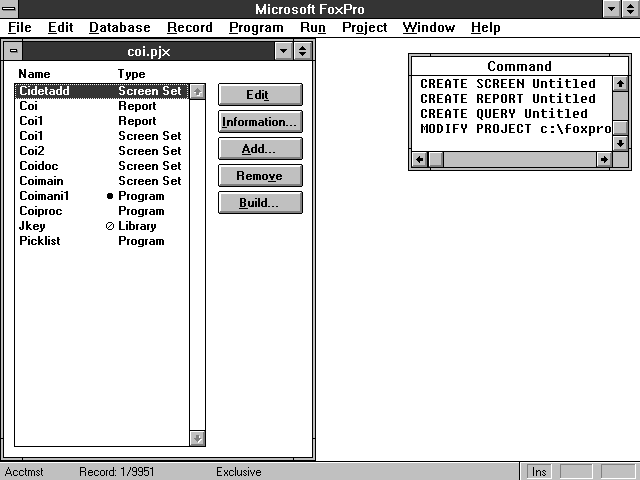Click the Add... button
Screen dimensions: 640x480
(259, 149)
